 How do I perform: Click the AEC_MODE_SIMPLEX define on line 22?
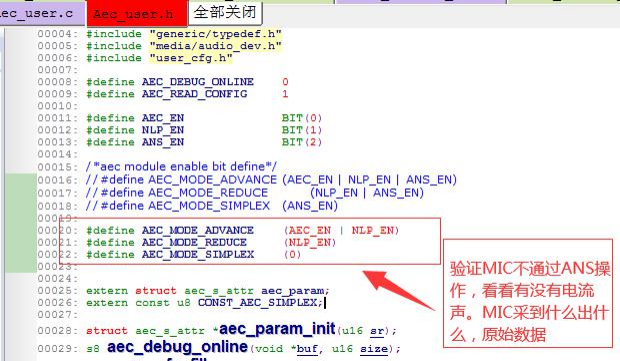[198, 255]
